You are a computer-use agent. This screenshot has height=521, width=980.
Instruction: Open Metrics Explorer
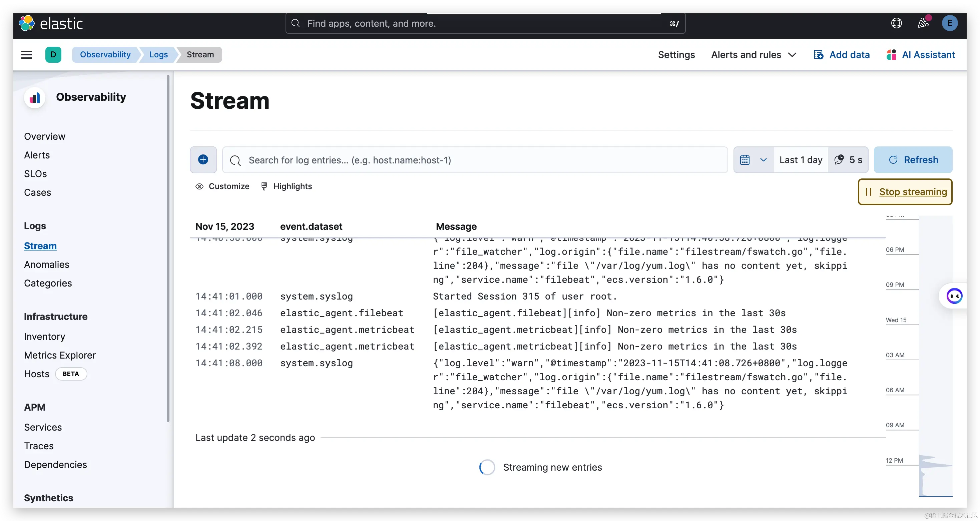pos(60,355)
